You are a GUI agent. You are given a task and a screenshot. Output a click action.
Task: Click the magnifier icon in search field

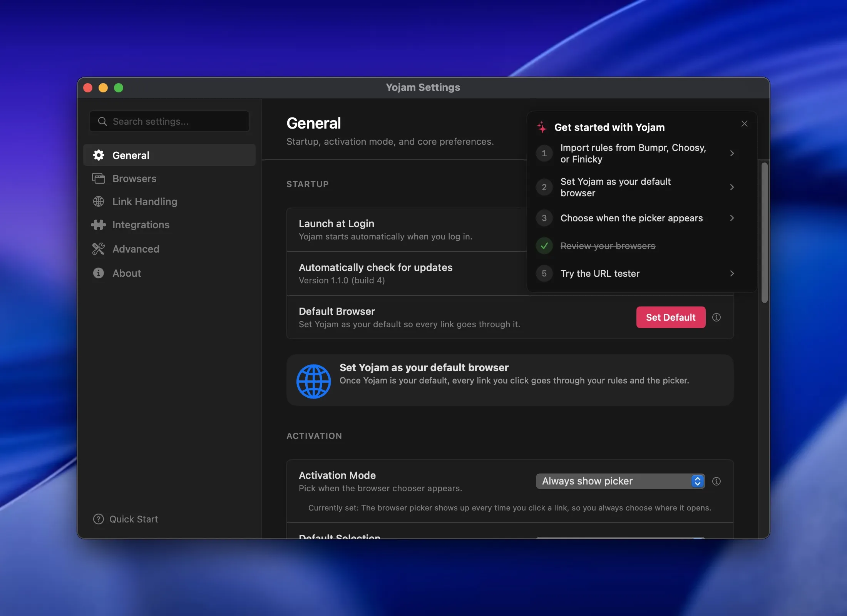click(102, 121)
